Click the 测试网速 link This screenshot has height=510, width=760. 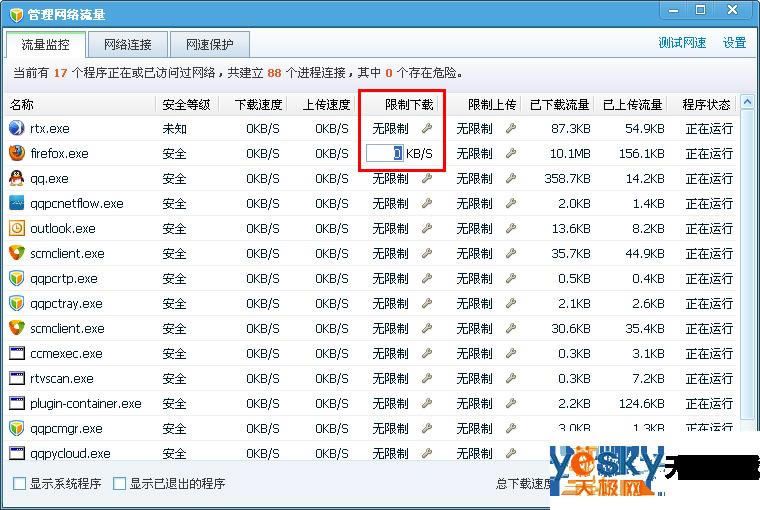pos(682,43)
